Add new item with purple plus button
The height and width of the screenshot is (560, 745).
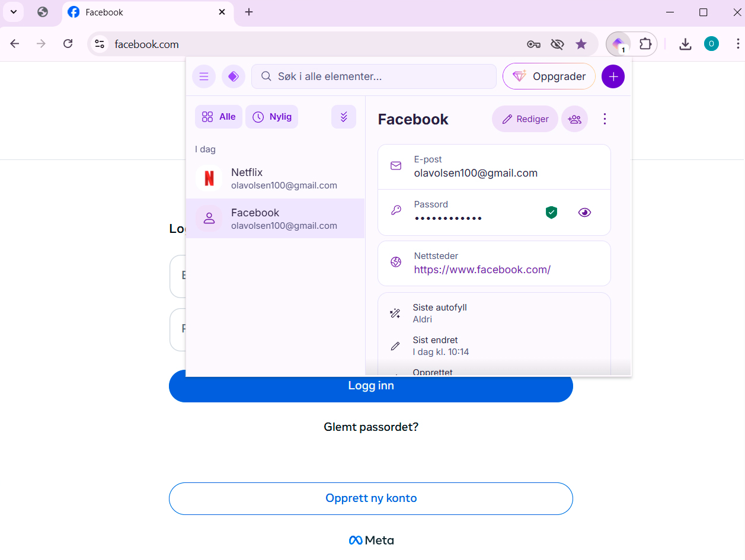[613, 76]
